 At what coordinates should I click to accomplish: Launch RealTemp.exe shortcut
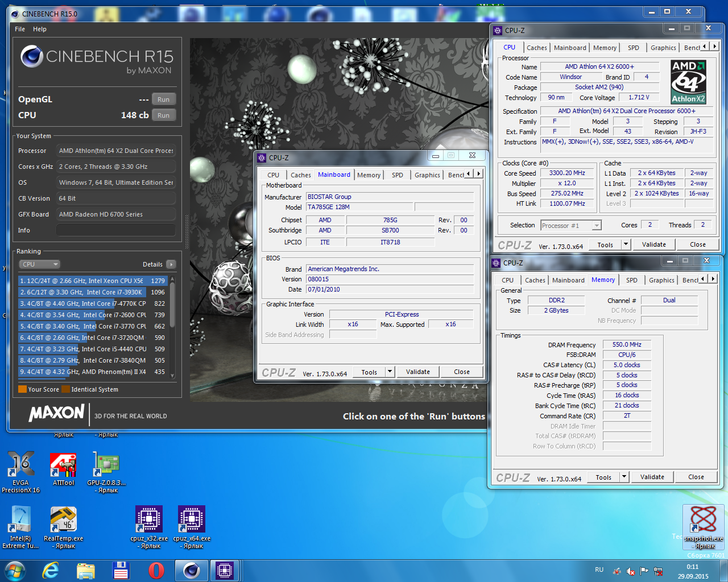[64, 527]
